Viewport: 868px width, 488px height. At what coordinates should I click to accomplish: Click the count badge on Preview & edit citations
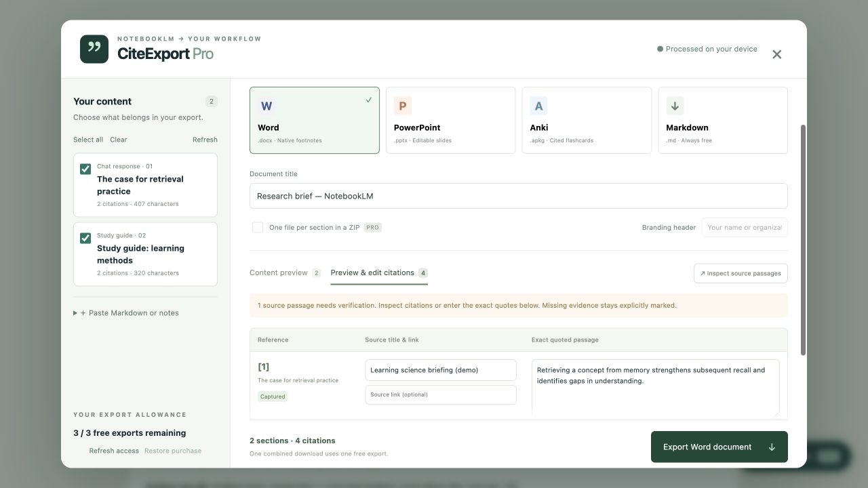[x=423, y=273]
